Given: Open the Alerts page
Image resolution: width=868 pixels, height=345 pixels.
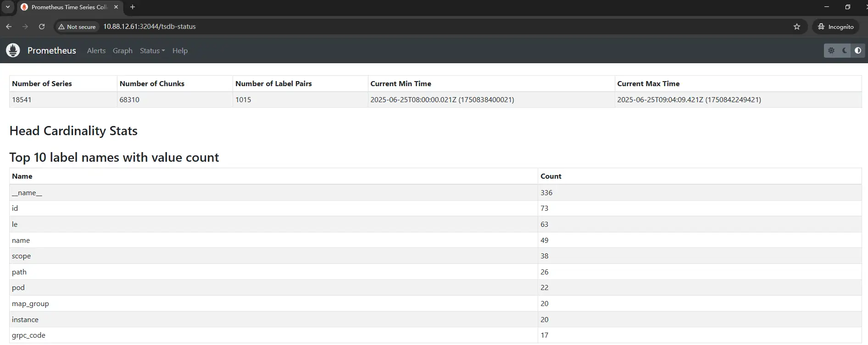Looking at the screenshot, I should click(x=96, y=51).
